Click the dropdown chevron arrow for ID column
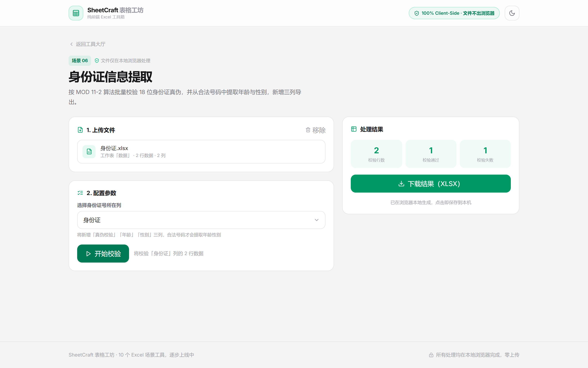This screenshot has height=368, width=588. tap(316, 220)
